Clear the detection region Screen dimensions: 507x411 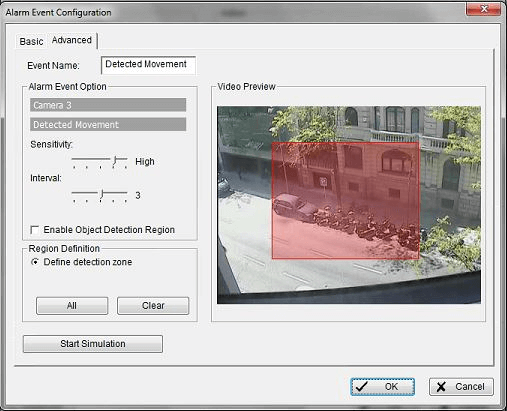[x=153, y=306]
